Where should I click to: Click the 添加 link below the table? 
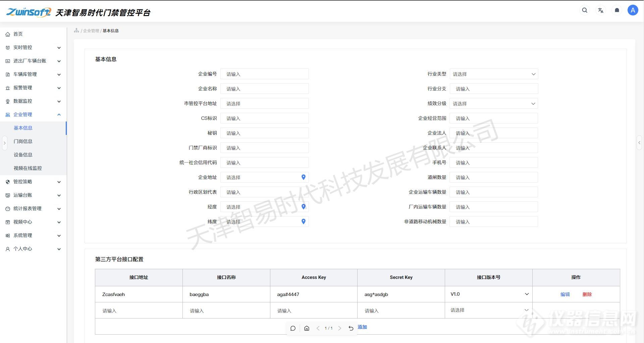pyautogui.click(x=362, y=327)
